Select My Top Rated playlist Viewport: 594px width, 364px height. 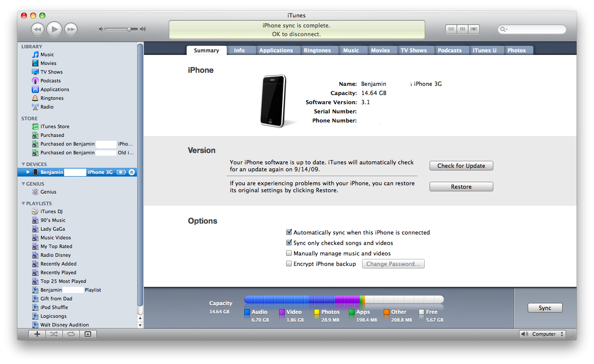56,246
